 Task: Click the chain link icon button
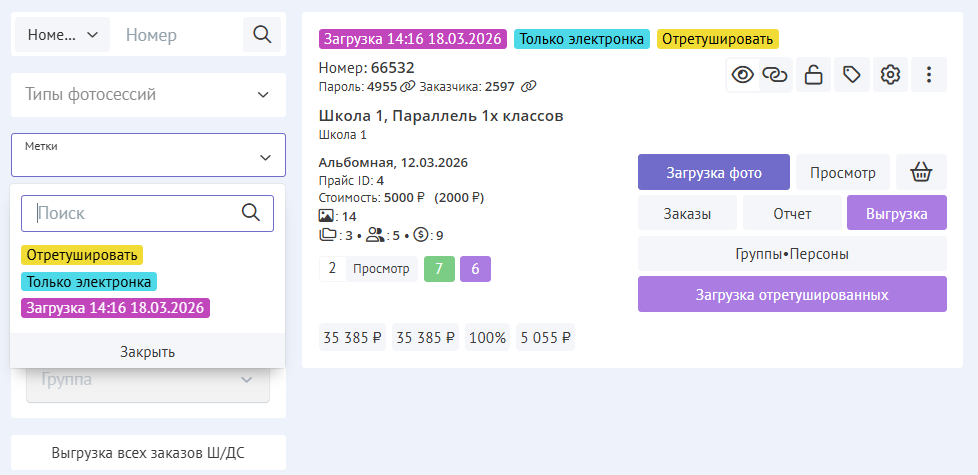coord(775,74)
